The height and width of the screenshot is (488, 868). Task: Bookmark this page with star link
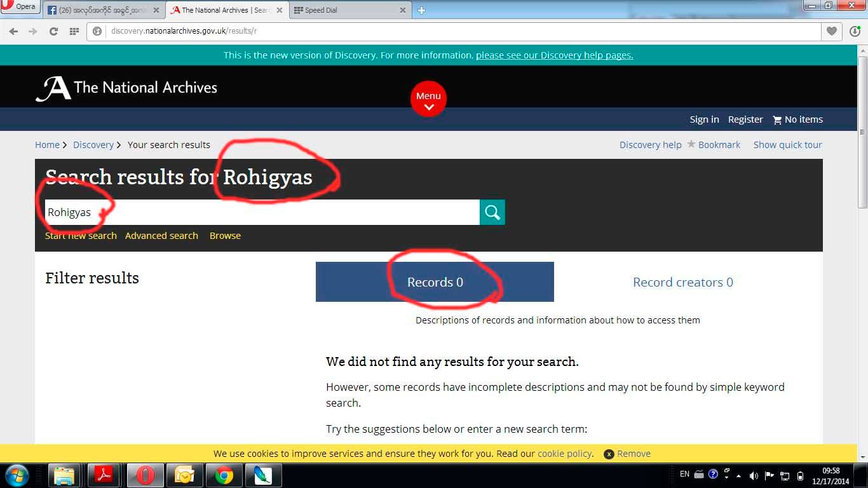(x=714, y=145)
